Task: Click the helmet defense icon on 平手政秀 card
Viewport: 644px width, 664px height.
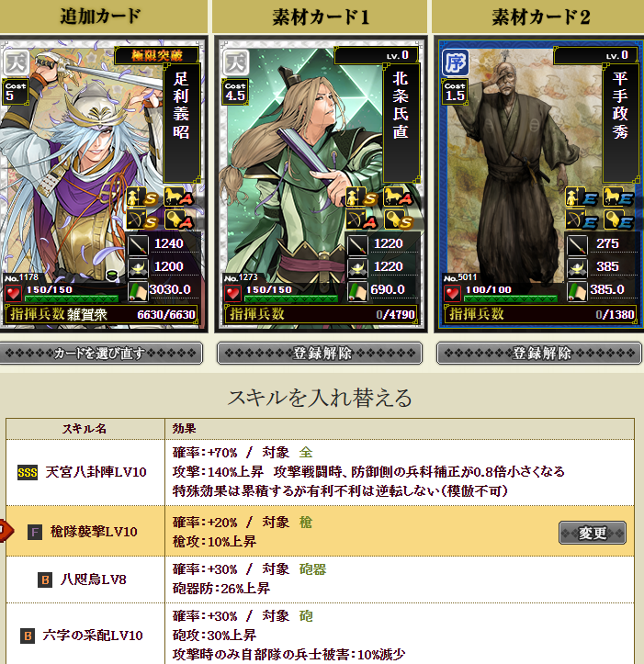Action: [x=577, y=267]
